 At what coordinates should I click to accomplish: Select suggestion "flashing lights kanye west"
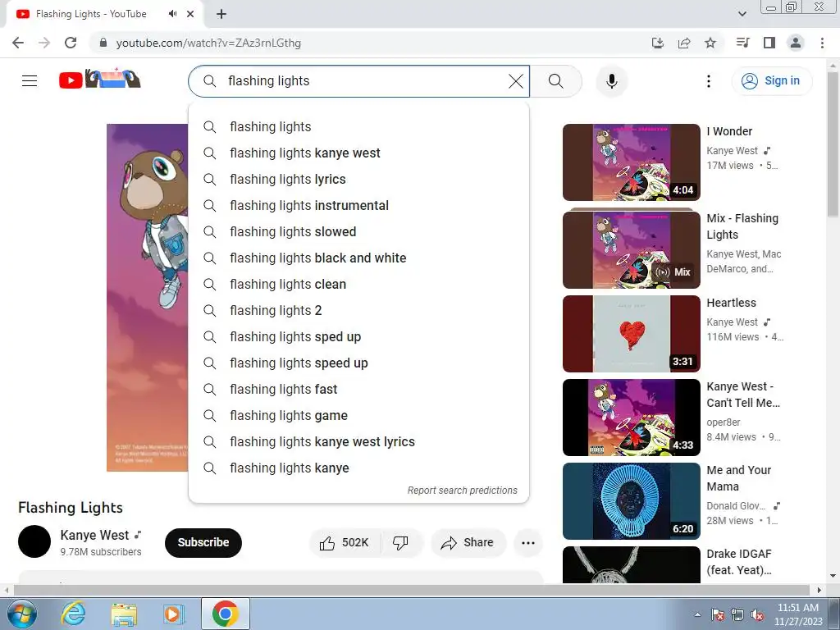point(359,153)
